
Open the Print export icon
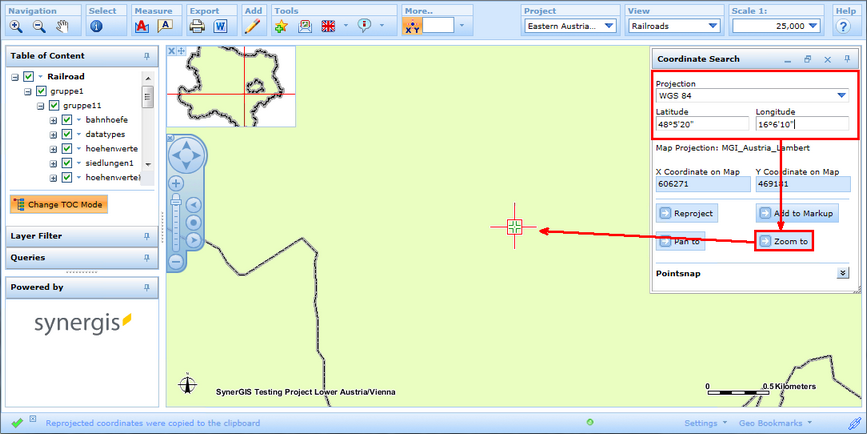197,26
